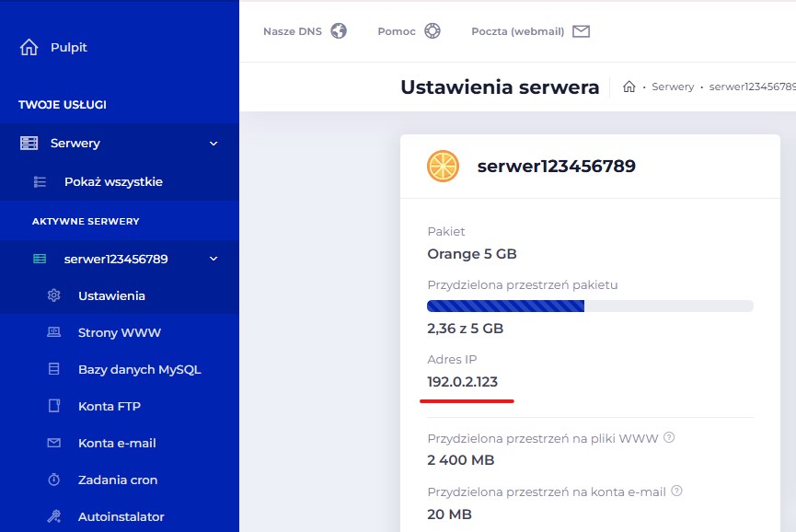Select Pokaż wszystkie servers link
796x532 pixels.
coord(113,181)
